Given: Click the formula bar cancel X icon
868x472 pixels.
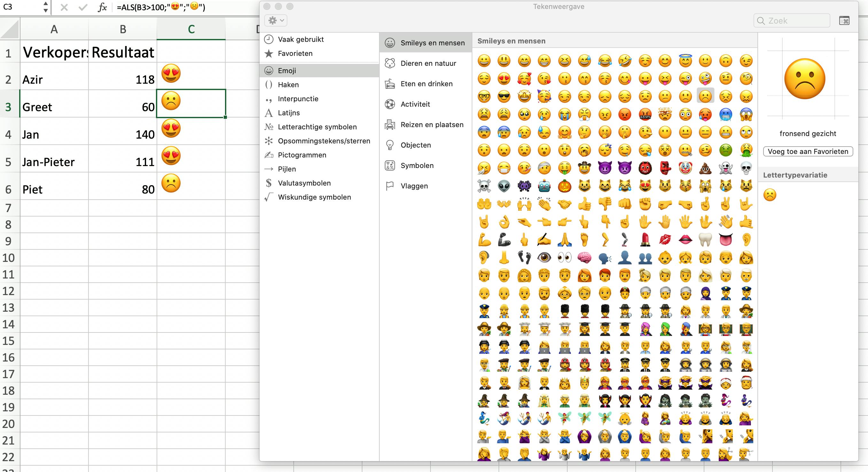Looking at the screenshot, I should 64,7.
